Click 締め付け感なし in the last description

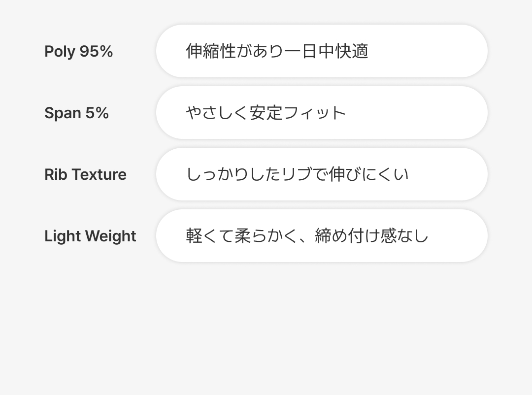pyautogui.click(x=372, y=236)
